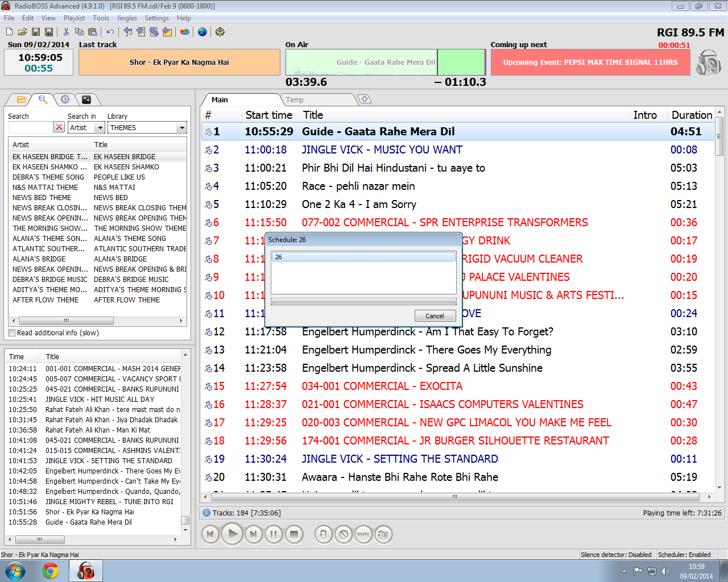
Task: Click the Last track Shor panel
Action: 179,63
